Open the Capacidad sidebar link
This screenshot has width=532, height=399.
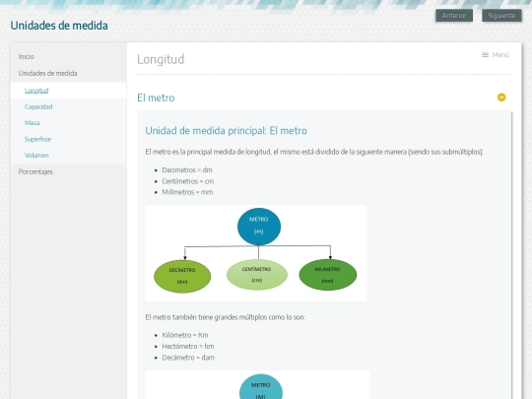coord(38,106)
